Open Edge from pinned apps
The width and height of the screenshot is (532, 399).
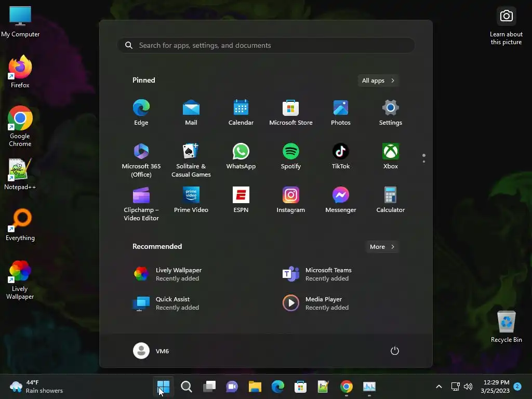141,113
